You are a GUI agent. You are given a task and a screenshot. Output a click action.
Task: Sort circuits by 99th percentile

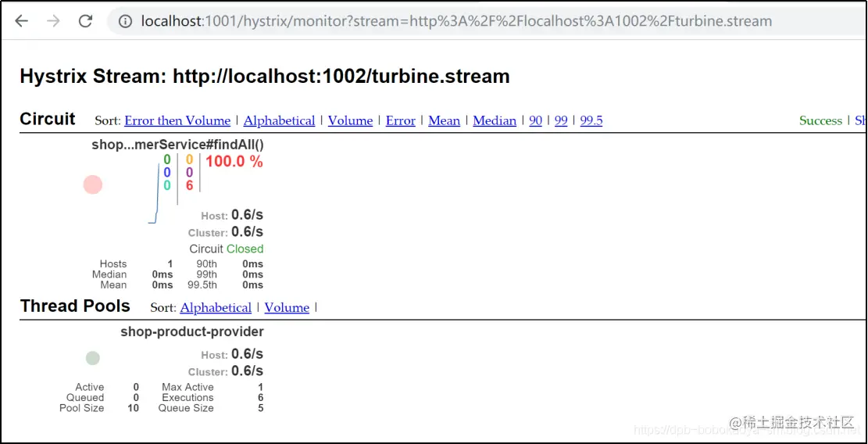pyautogui.click(x=561, y=120)
